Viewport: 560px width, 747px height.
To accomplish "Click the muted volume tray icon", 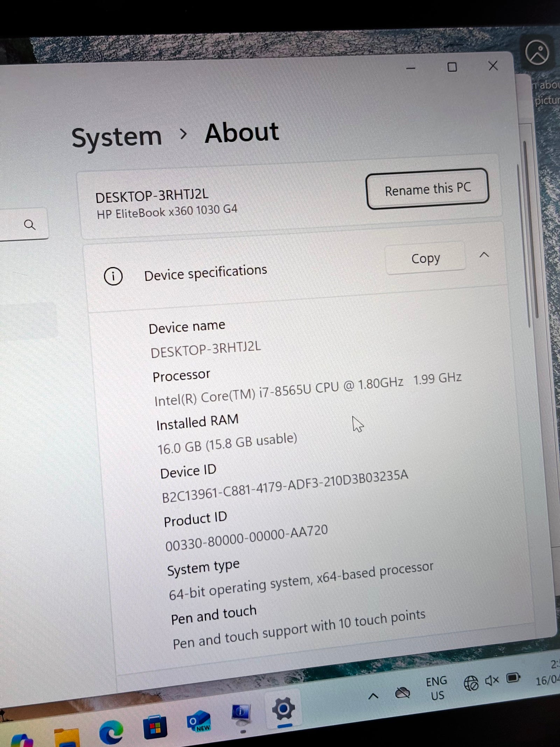I will [492, 680].
